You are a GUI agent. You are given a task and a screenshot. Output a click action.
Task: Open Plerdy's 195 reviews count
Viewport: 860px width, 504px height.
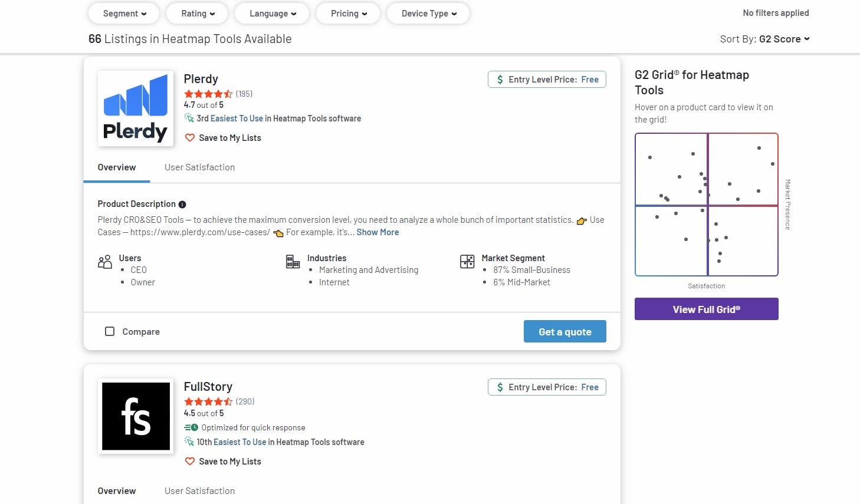point(244,94)
